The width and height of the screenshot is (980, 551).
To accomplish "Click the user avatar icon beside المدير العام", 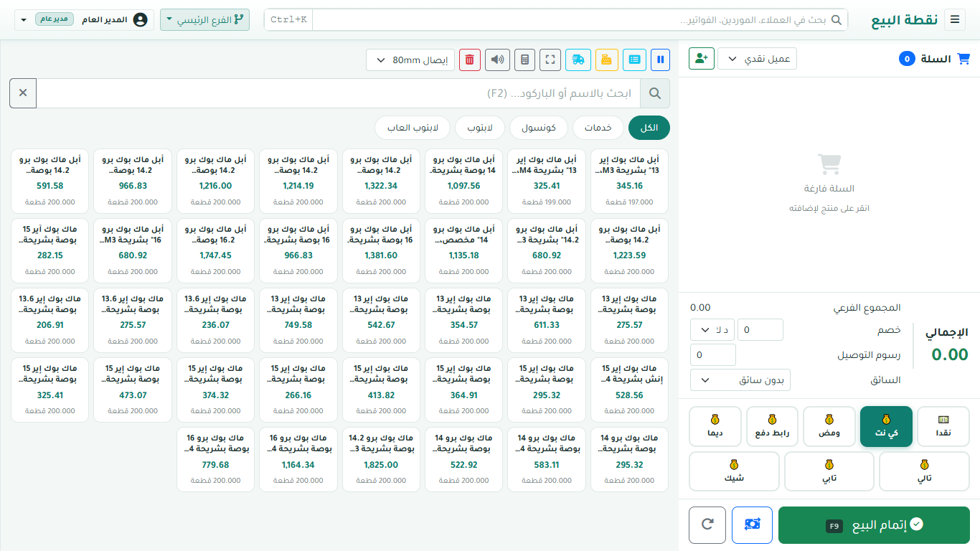I will (141, 20).
